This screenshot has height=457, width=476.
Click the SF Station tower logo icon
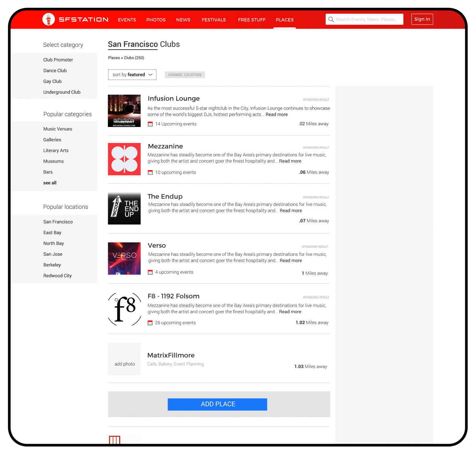click(x=48, y=19)
